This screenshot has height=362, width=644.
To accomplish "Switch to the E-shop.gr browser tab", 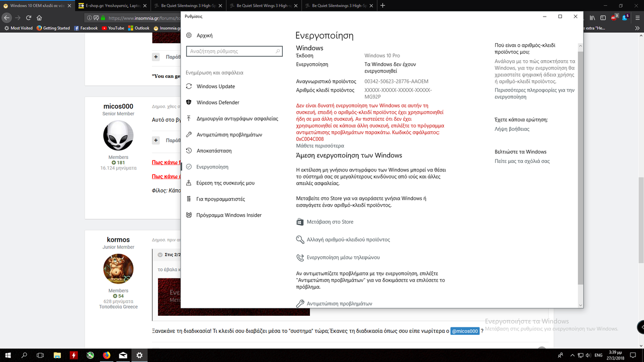I will tap(112, 6).
